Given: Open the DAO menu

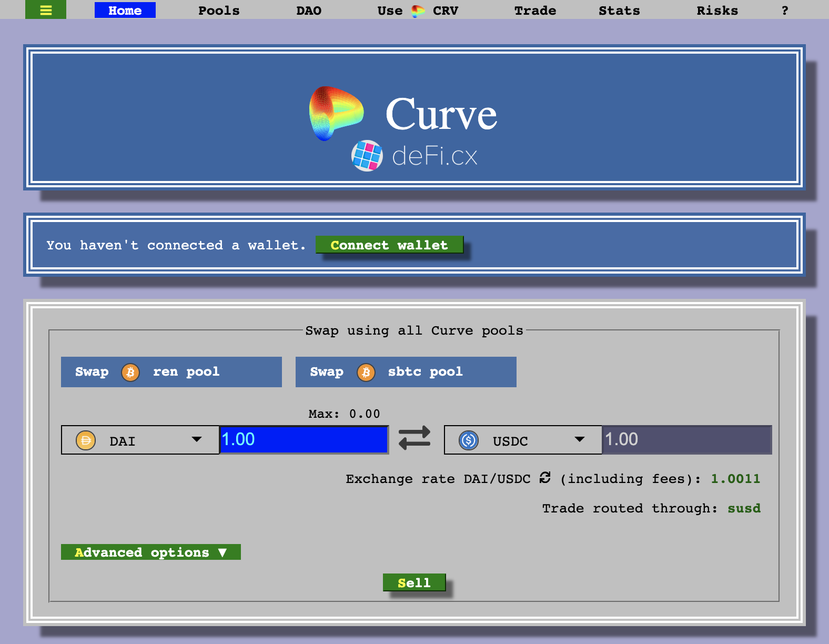Looking at the screenshot, I should pos(309,11).
